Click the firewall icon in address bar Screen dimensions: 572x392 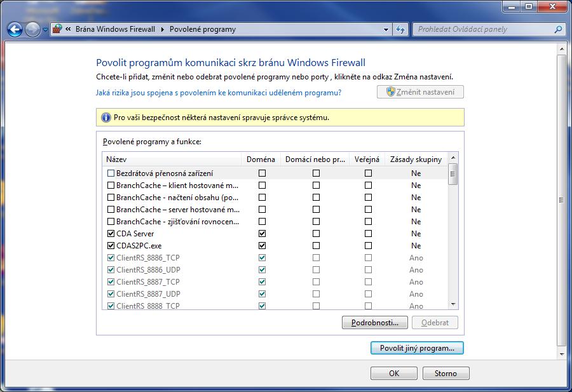[57, 29]
